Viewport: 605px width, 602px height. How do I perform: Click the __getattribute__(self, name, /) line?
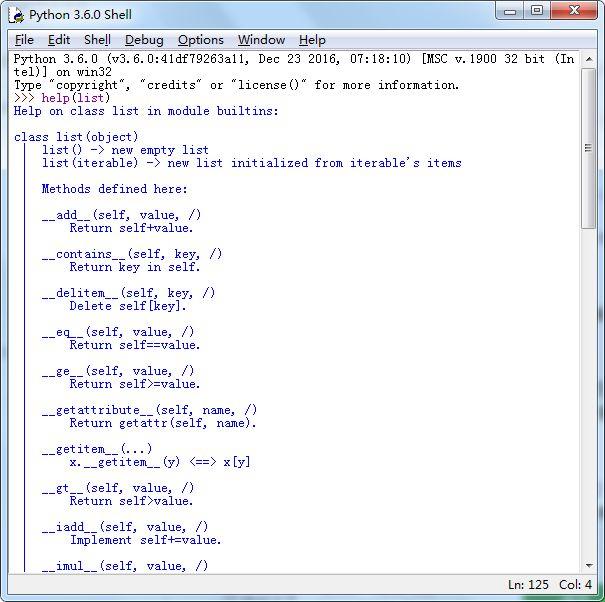pyautogui.click(x=149, y=410)
